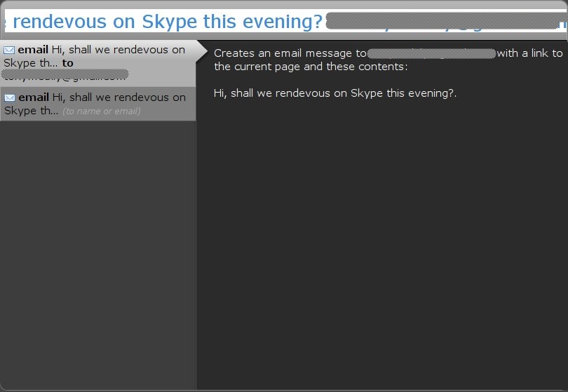Click envelope icon of first email suggestion
Screen dimensions: 568x392
coord(9,50)
